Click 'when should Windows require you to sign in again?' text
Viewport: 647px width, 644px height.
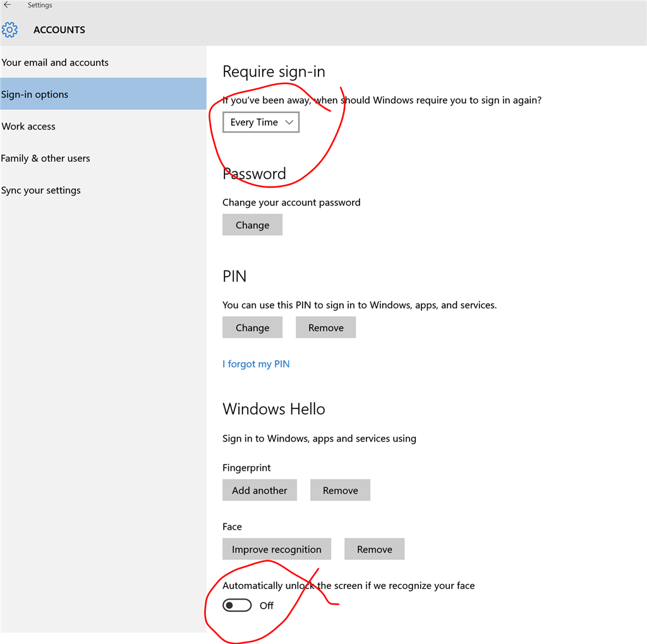click(428, 100)
